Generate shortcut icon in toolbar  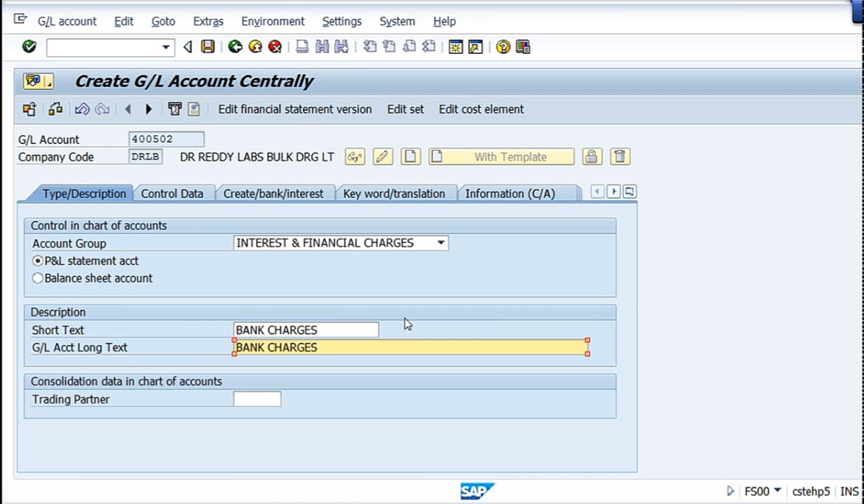(475, 47)
